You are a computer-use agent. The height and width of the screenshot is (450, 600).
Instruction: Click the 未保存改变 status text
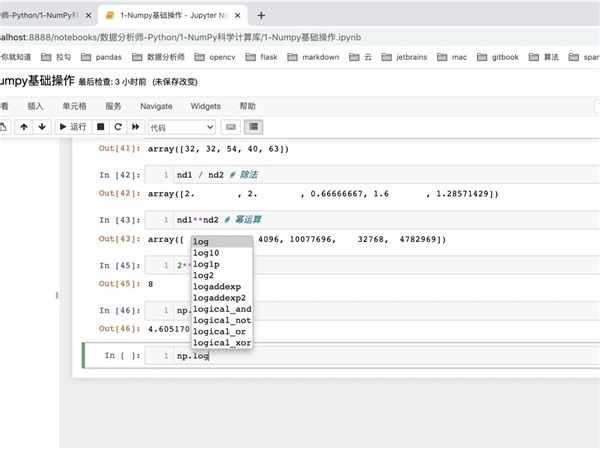tap(175, 82)
